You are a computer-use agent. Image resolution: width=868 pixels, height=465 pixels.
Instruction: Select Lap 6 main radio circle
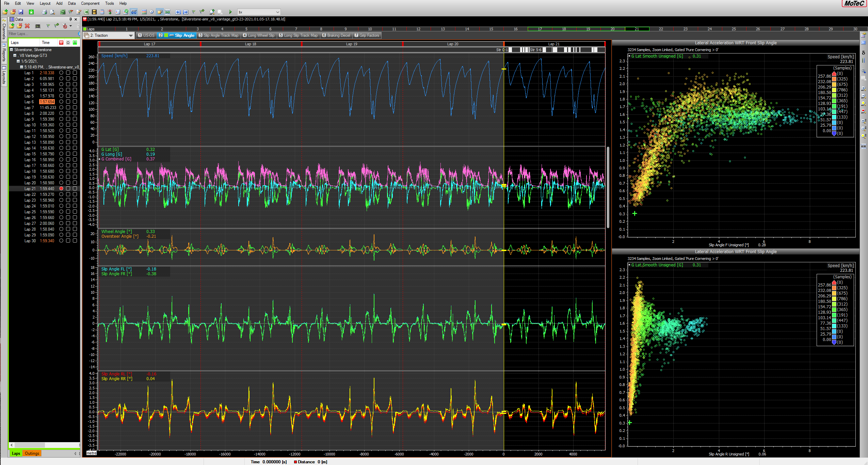[61, 102]
